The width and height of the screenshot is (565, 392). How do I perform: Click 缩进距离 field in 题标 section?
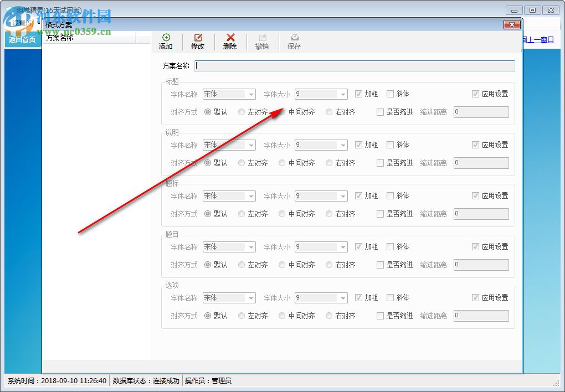pyautogui.click(x=481, y=214)
